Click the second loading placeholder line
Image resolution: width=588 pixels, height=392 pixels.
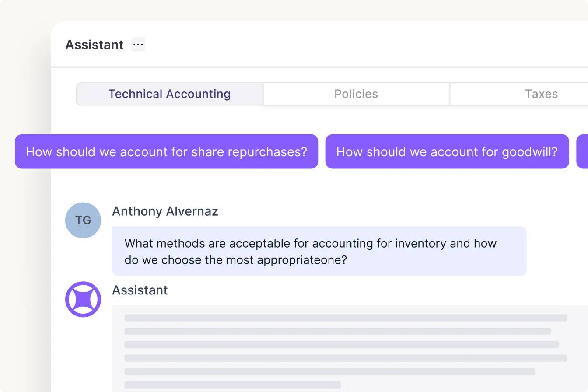pos(337,331)
